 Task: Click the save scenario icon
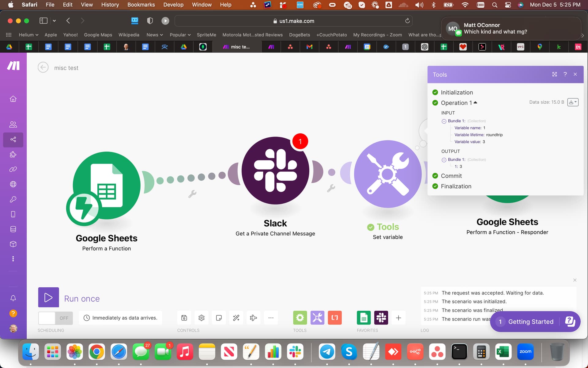(x=184, y=318)
